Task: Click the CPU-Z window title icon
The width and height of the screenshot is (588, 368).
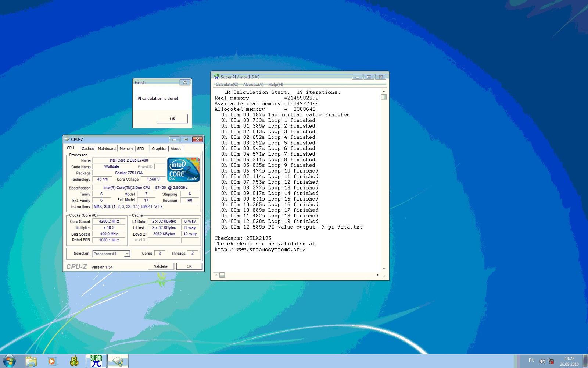Action: 67,139
